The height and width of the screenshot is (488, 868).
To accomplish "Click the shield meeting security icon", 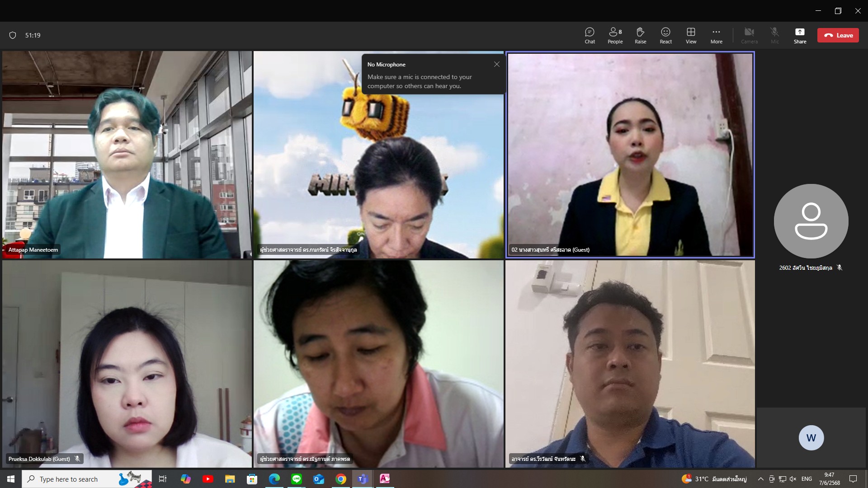I will [13, 35].
